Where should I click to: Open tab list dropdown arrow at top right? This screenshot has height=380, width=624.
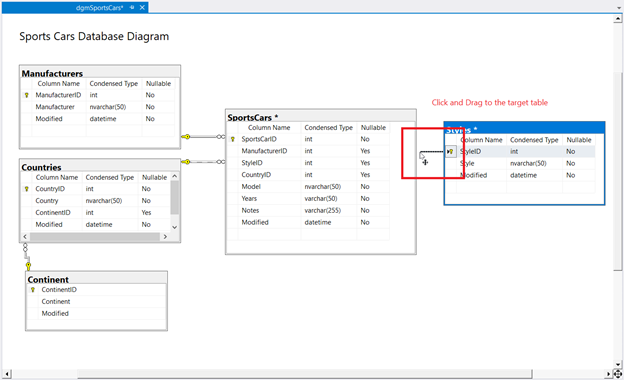[x=619, y=8]
